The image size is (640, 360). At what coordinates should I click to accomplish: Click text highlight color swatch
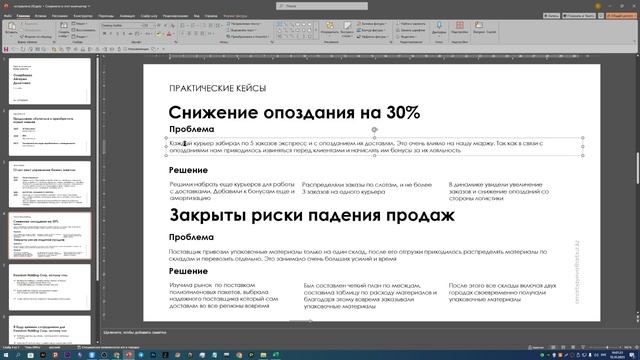(158, 34)
